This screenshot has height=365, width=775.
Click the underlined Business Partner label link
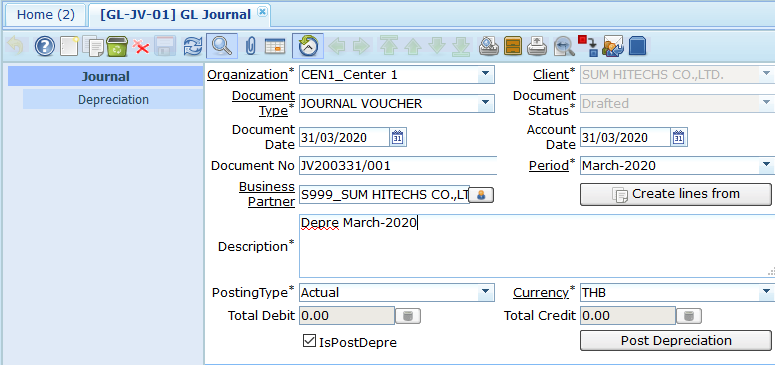[x=267, y=194]
